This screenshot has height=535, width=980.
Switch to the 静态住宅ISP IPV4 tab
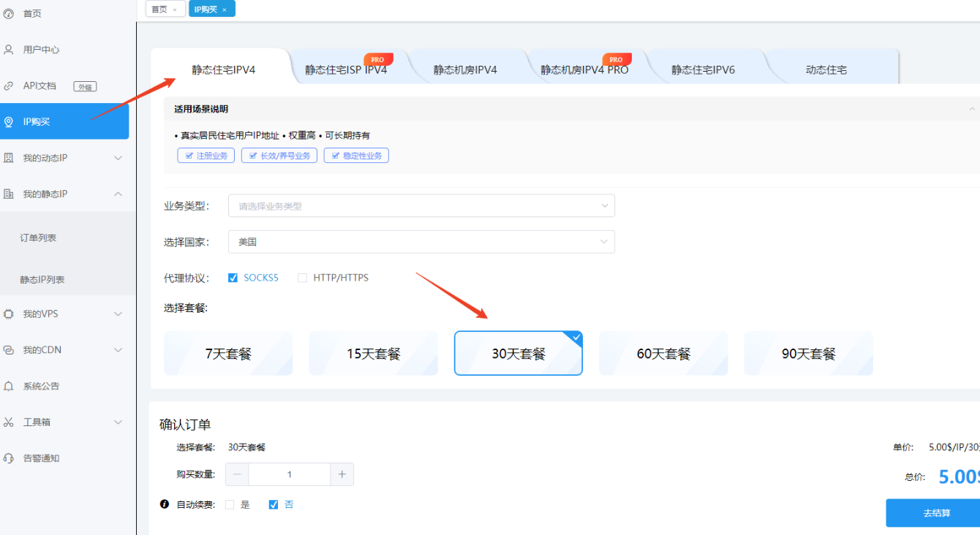pos(346,70)
